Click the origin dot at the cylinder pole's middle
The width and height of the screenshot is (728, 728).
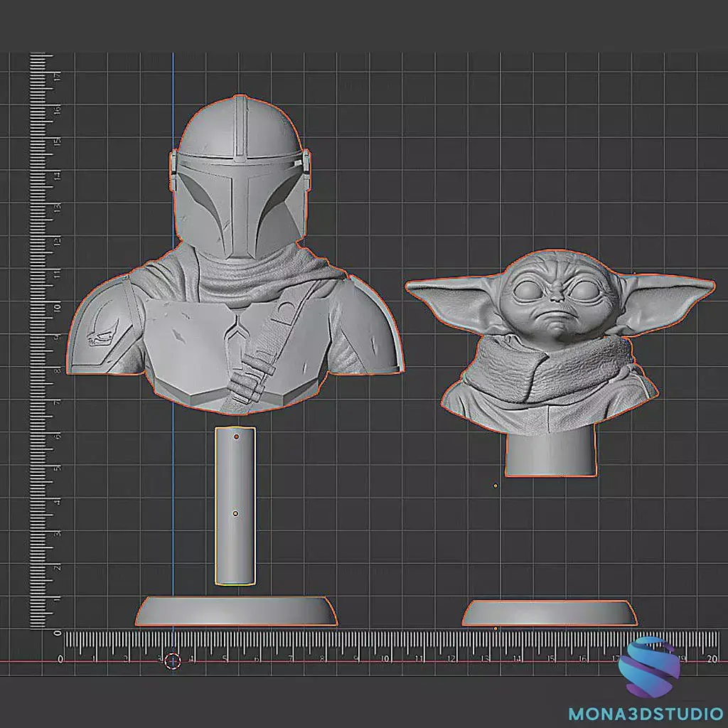(235, 513)
